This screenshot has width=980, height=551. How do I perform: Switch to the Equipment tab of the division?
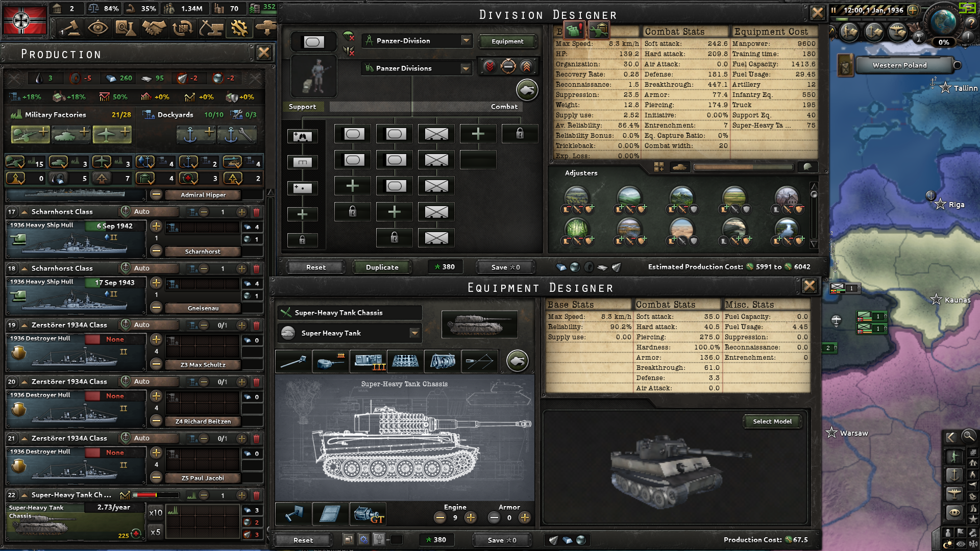508,41
